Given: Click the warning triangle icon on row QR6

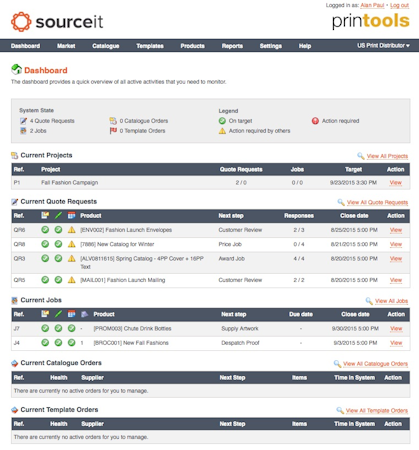Looking at the screenshot, I should point(72,230).
